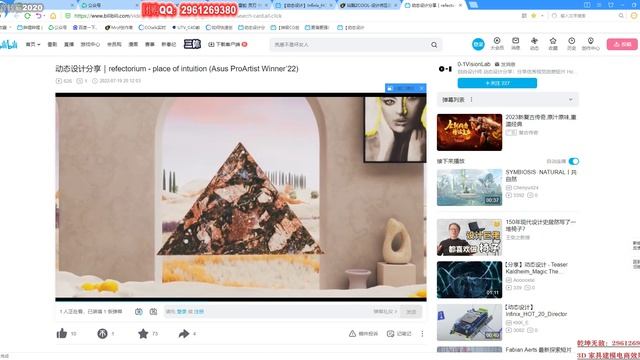Open the premium membership icon in header
640x360 pixels.
tap(497, 40)
